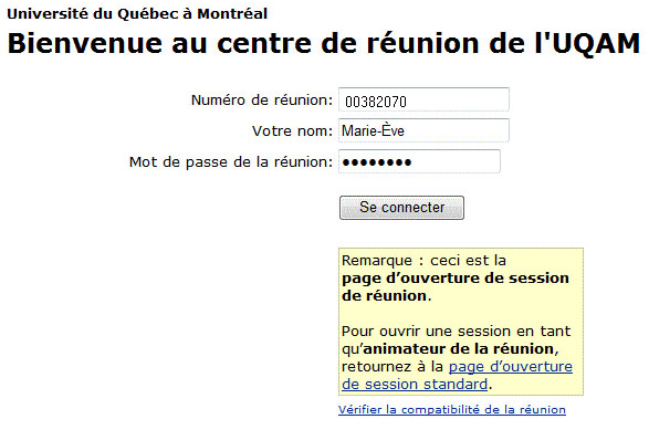
Task: Click the Numéro de réunion input field
Action: [x=424, y=101]
